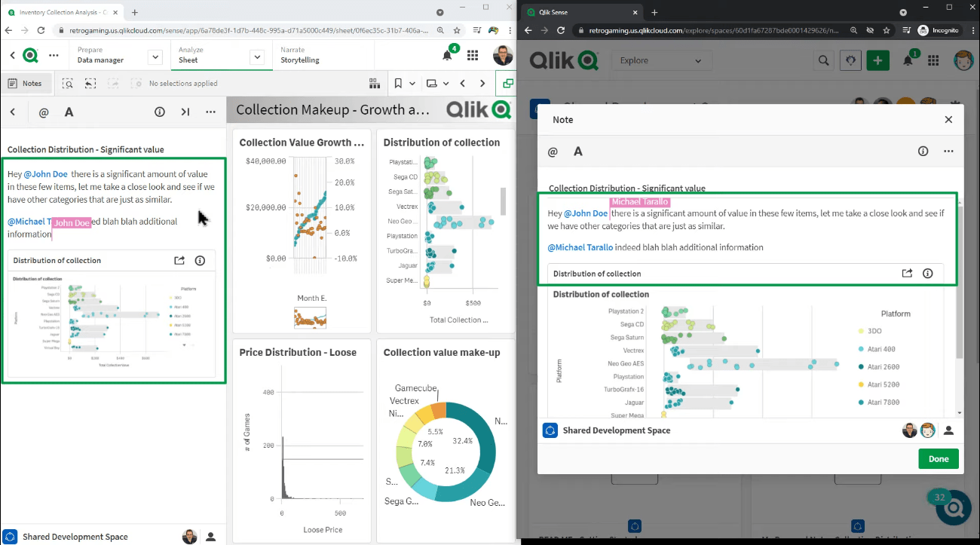Click the Distribution of collection chart scrollbar
The width and height of the screenshot is (980, 545).
[x=504, y=201]
